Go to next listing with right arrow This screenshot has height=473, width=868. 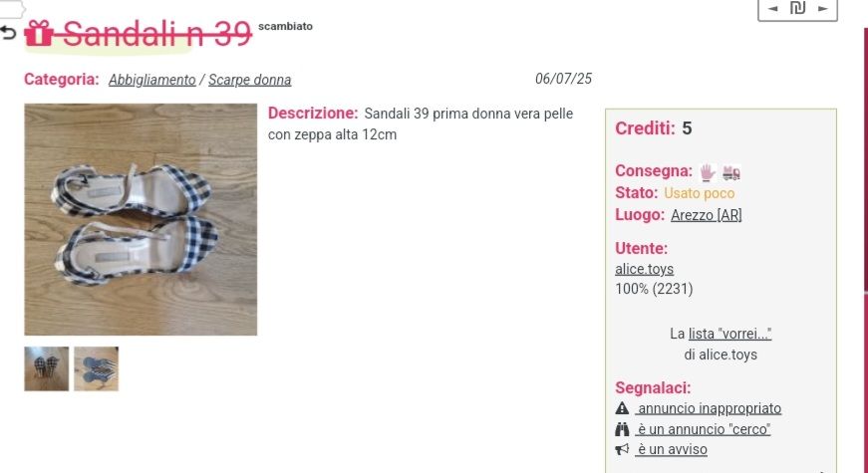point(822,8)
